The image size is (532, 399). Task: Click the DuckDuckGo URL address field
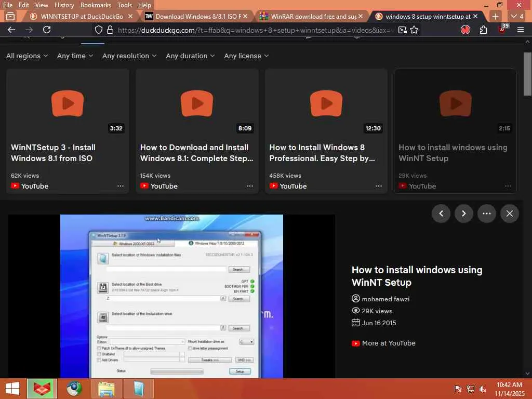(256, 30)
